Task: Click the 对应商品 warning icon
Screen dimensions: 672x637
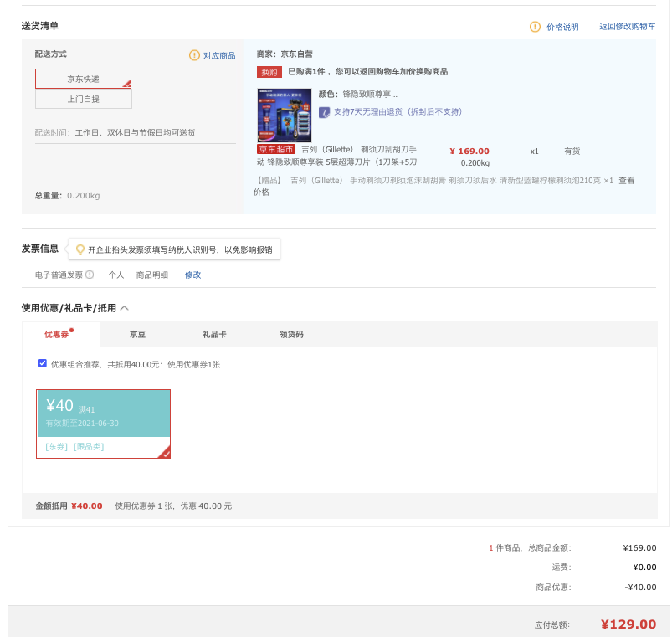Action: pos(195,55)
